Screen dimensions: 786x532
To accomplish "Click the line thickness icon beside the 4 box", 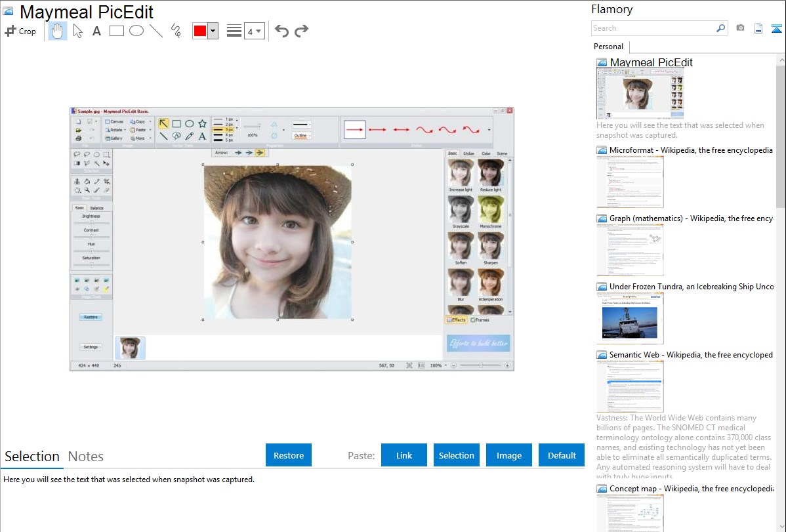I will pos(234,31).
